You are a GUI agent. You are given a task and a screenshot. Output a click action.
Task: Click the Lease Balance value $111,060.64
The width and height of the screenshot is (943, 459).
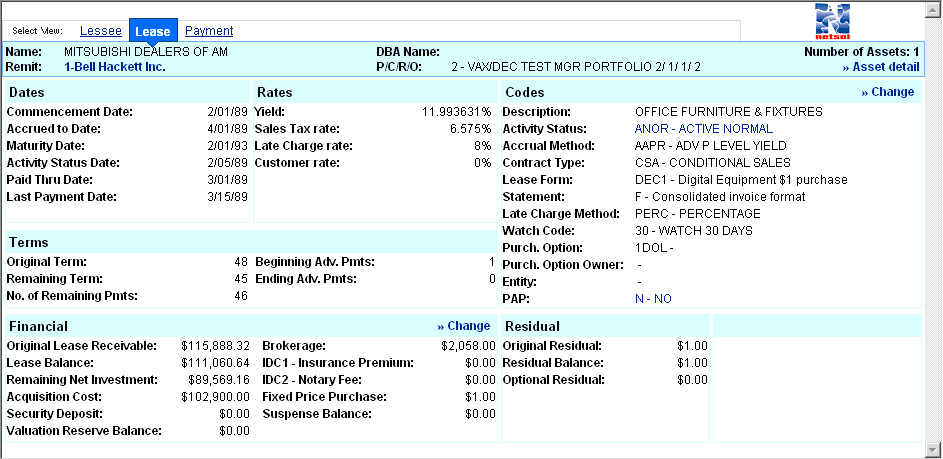(x=215, y=363)
